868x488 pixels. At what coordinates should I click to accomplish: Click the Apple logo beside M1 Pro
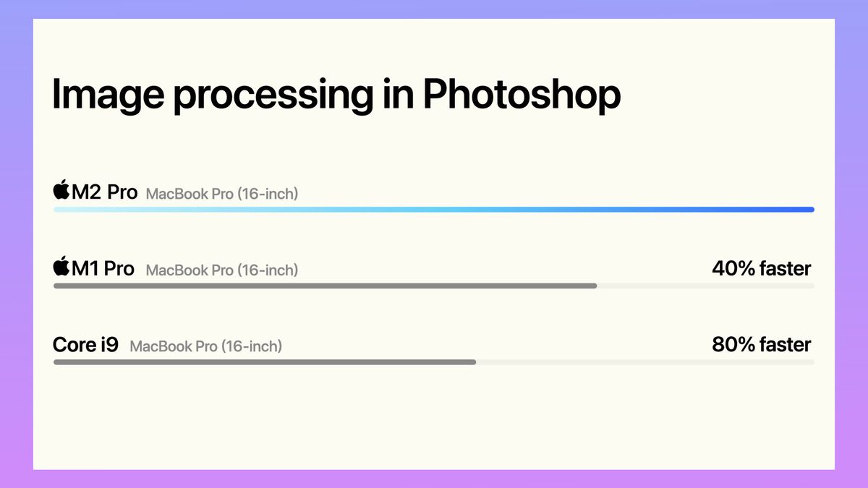[61, 267]
